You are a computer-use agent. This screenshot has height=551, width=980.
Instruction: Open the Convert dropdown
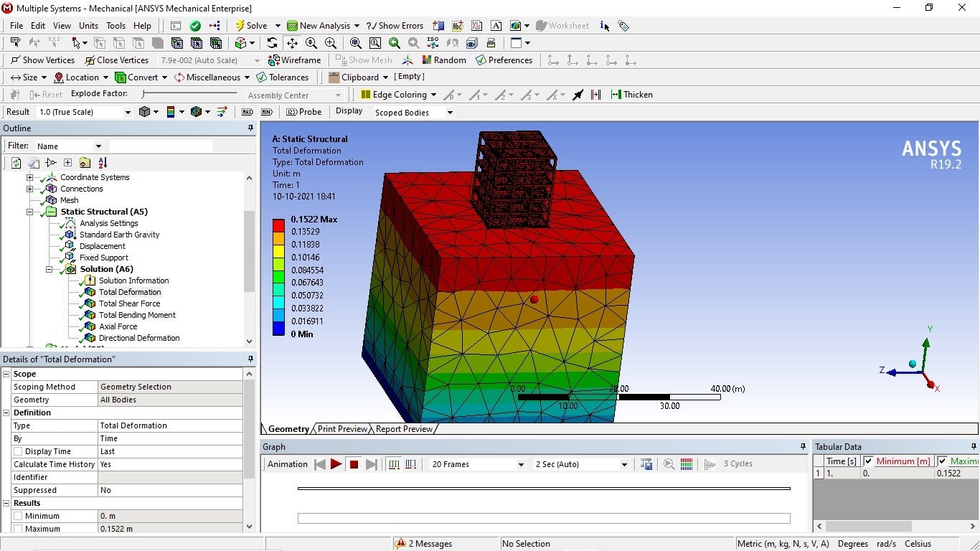point(141,77)
